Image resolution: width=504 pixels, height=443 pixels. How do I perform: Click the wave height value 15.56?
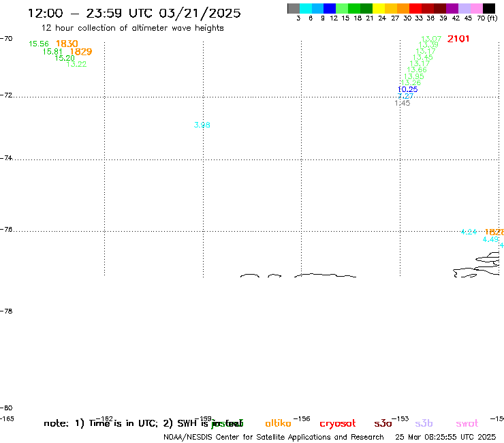coord(39,44)
